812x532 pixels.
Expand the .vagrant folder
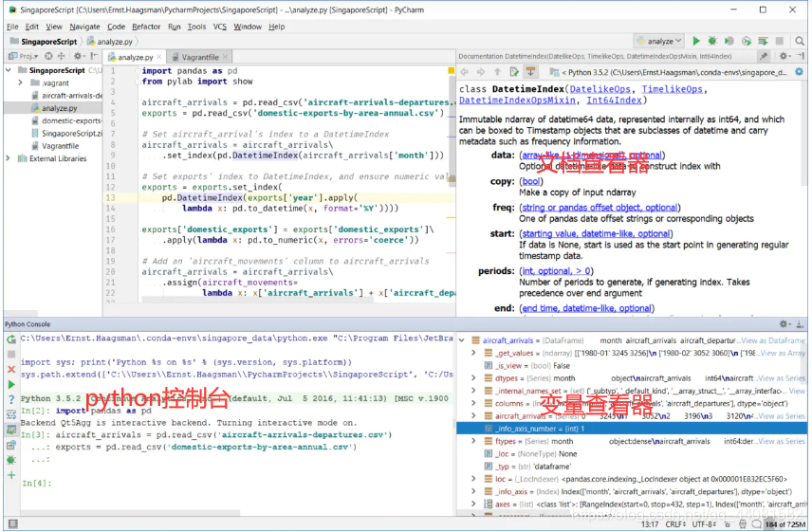(20, 83)
